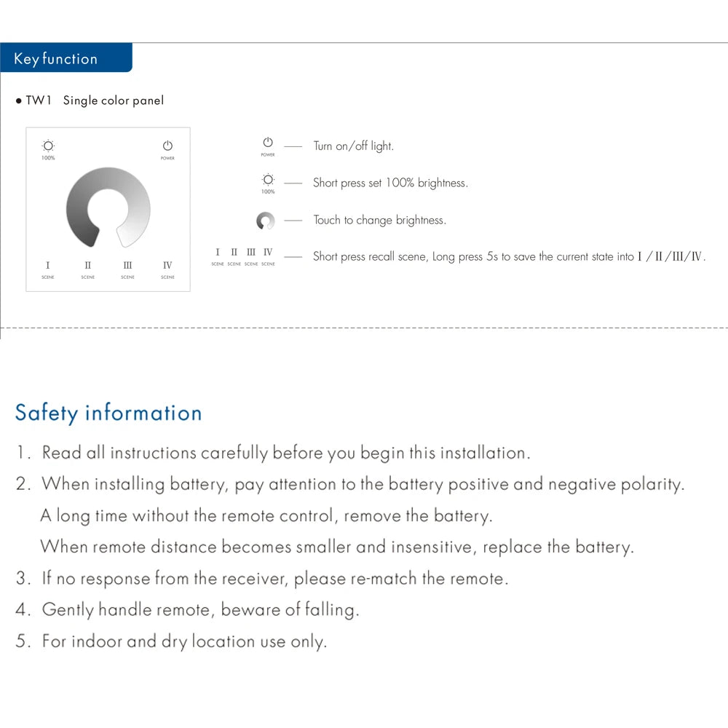728x728 pixels.
Task: Click the 'Short press recall scene' description
Action: (x=510, y=256)
